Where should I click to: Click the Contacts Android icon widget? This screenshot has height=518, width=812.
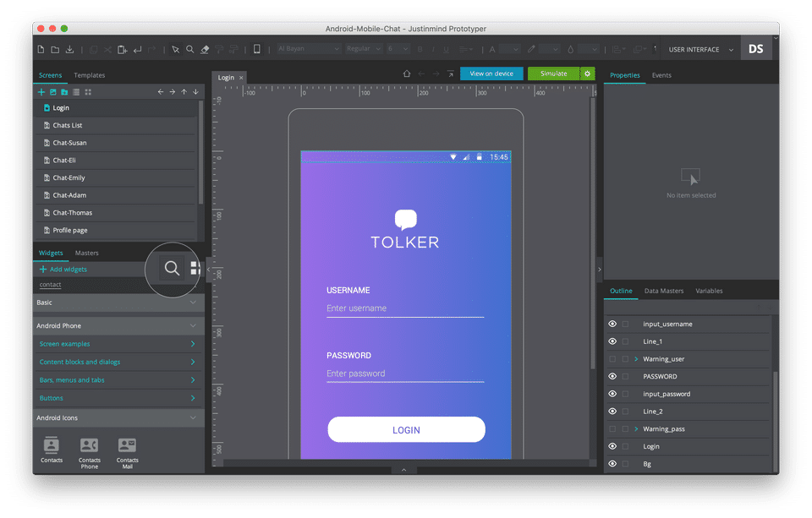pos(52,450)
